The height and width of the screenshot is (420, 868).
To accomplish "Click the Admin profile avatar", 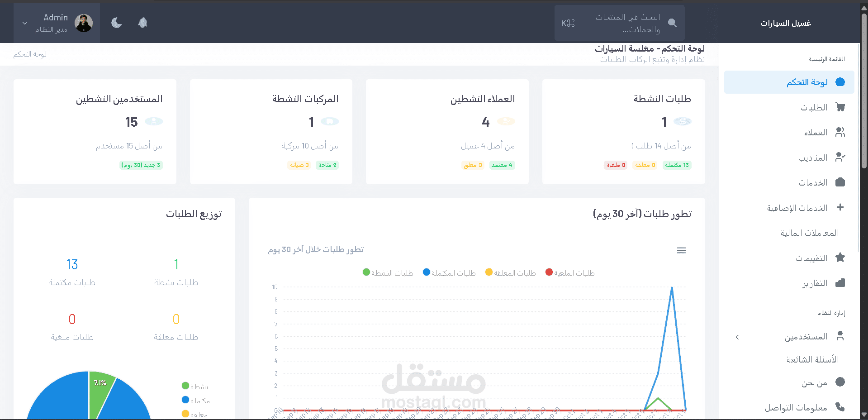I will point(84,23).
